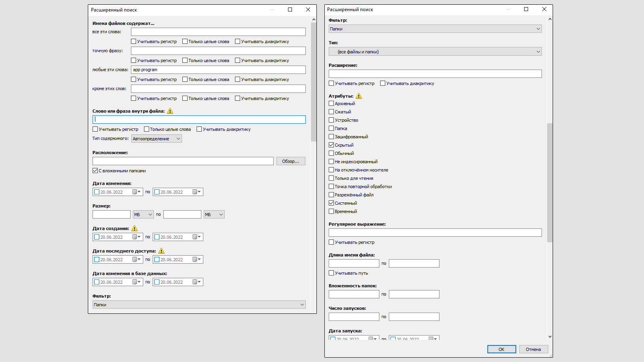644x362 pixels.
Task: Open the first МБ size unit dropdown
Action: click(x=143, y=215)
